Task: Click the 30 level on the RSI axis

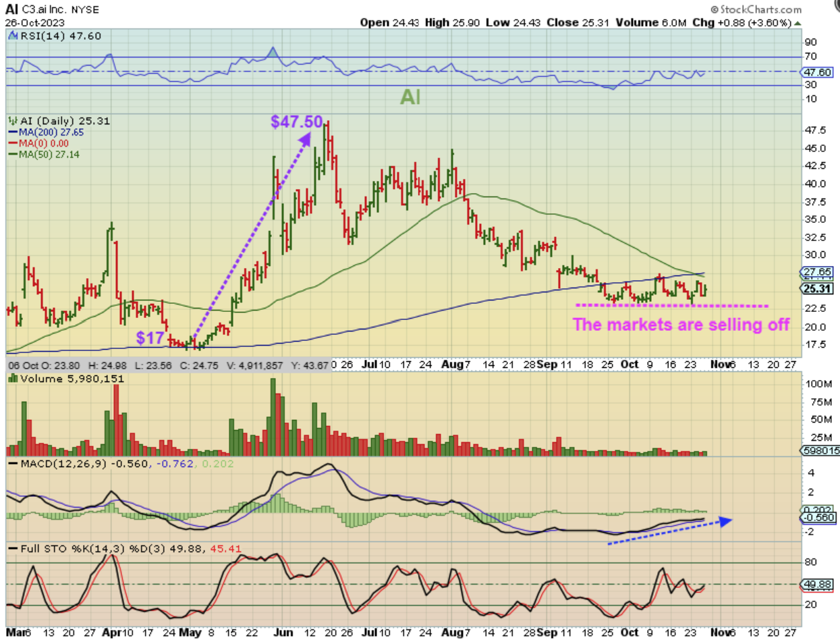Action: (x=811, y=85)
